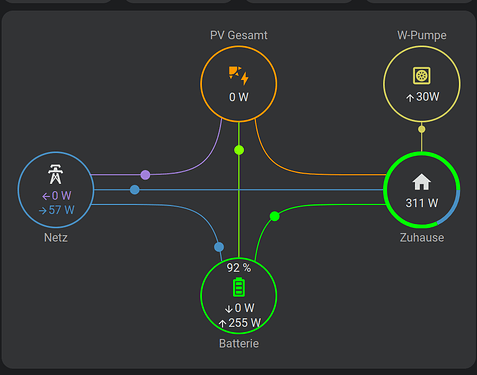
Task: Select the Netz label
Action: [x=56, y=238]
